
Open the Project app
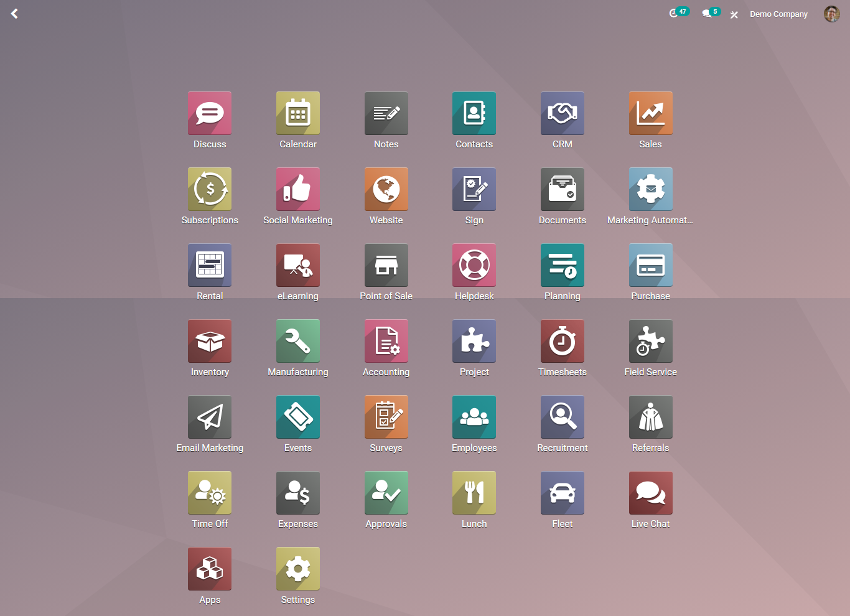coord(474,341)
